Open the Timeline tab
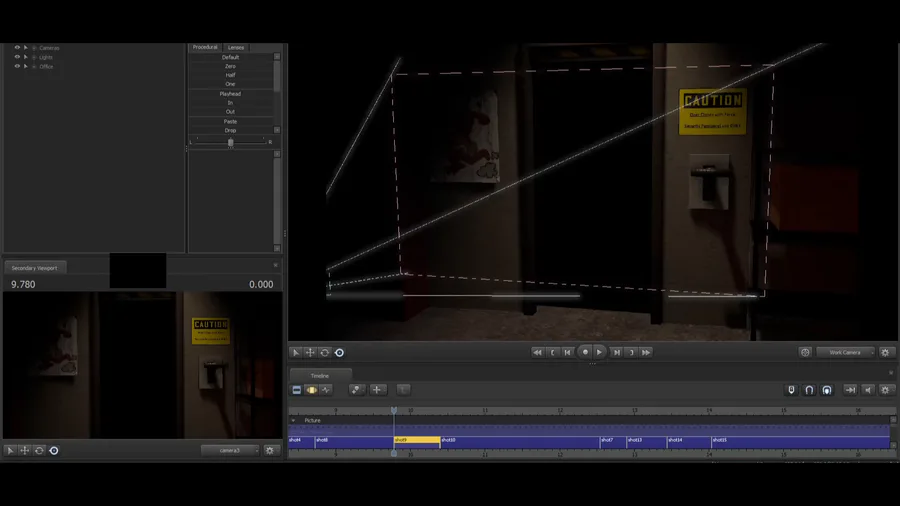The height and width of the screenshot is (506, 900). (x=320, y=376)
